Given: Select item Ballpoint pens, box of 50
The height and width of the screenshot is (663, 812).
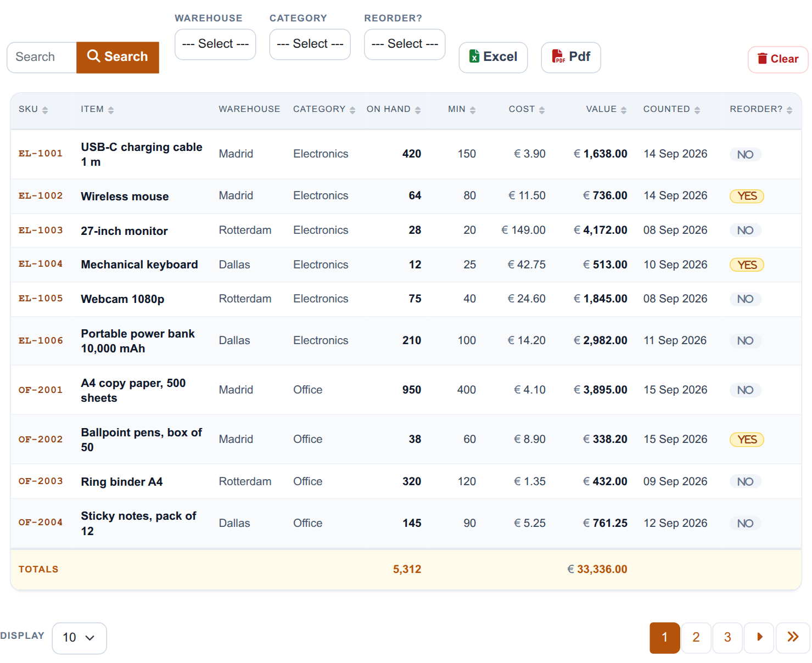Looking at the screenshot, I should pyautogui.click(x=142, y=440).
